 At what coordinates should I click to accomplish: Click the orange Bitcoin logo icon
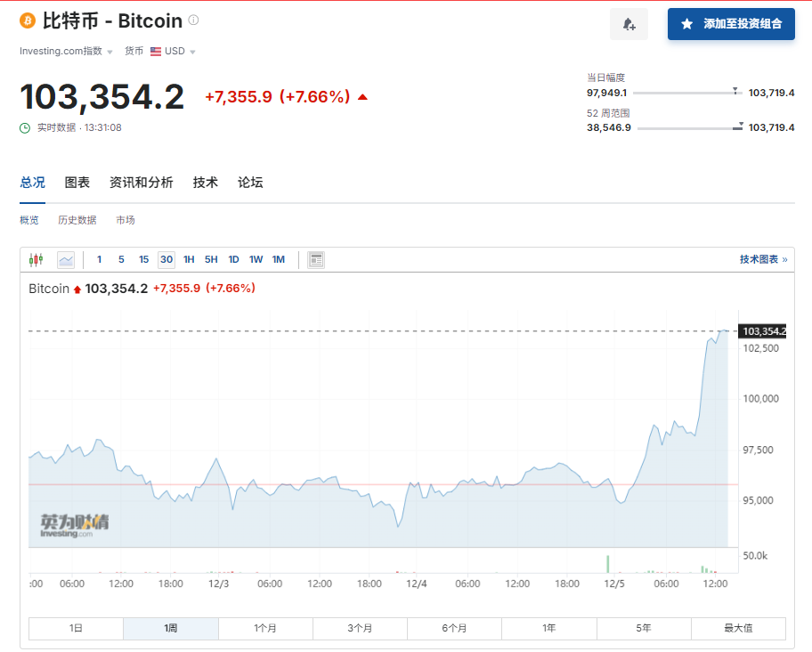pyautogui.click(x=28, y=20)
